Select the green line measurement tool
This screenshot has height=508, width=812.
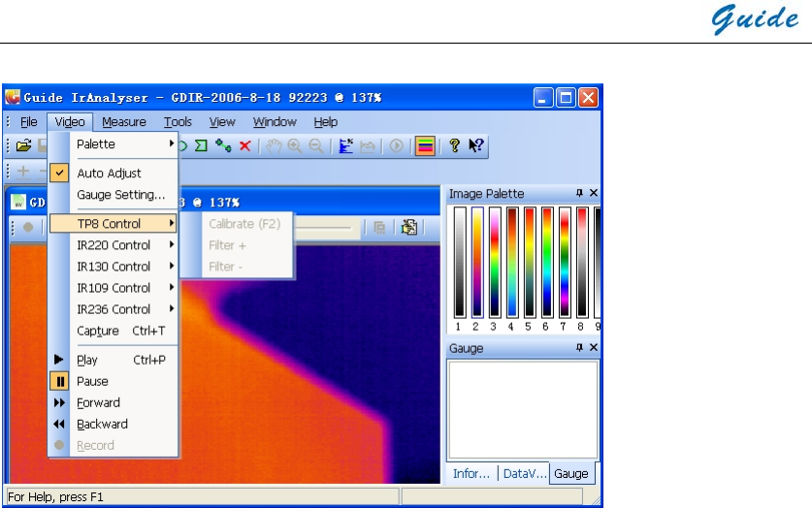pyautogui.click(x=223, y=145)
